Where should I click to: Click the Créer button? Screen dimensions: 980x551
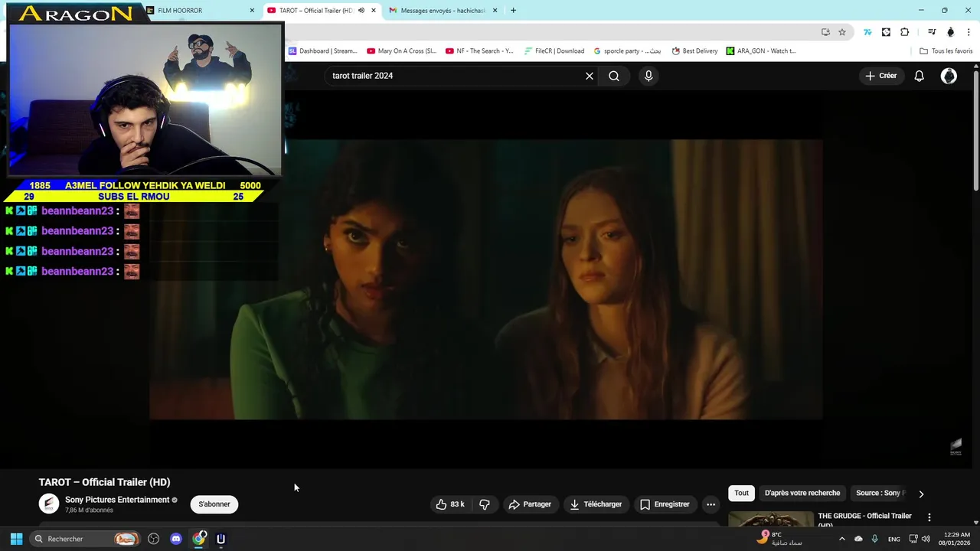[x=881, y=76]
